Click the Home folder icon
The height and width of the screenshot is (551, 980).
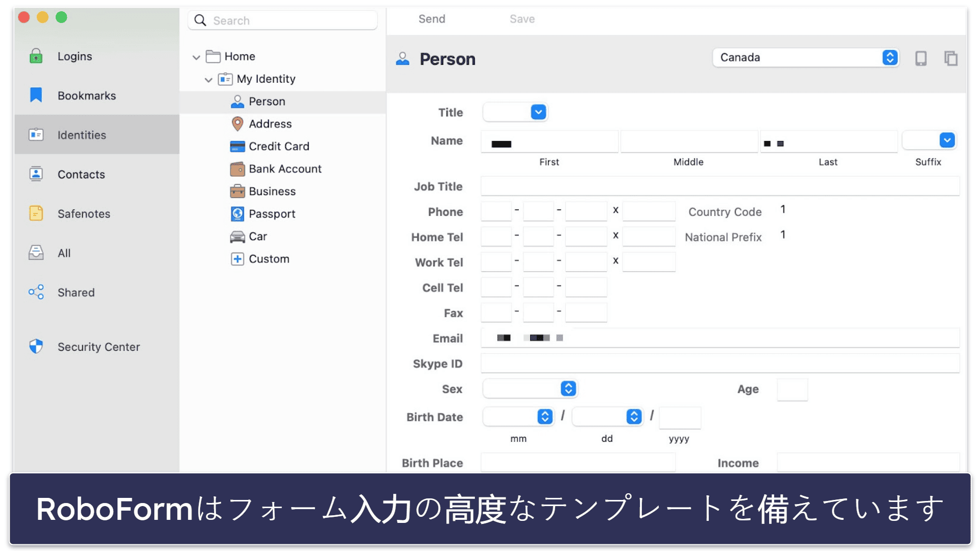pyautogui.click(x=213, y=56)
